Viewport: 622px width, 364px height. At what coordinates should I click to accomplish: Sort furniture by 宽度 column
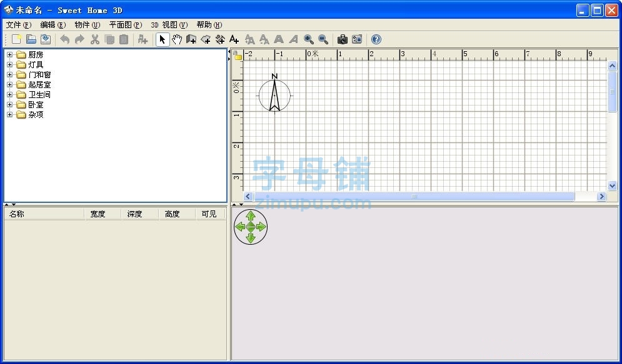pos(103,214)
